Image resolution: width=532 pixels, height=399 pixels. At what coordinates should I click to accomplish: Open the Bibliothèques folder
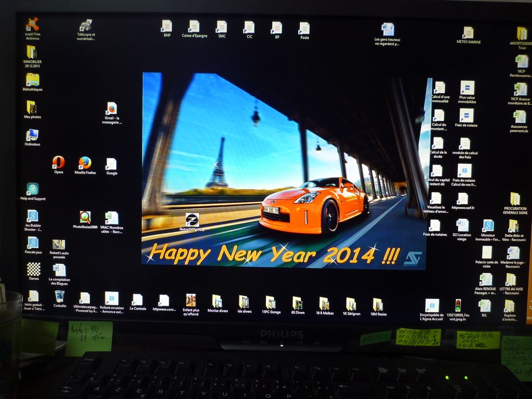pyautogui.click(x=32, y=79)
